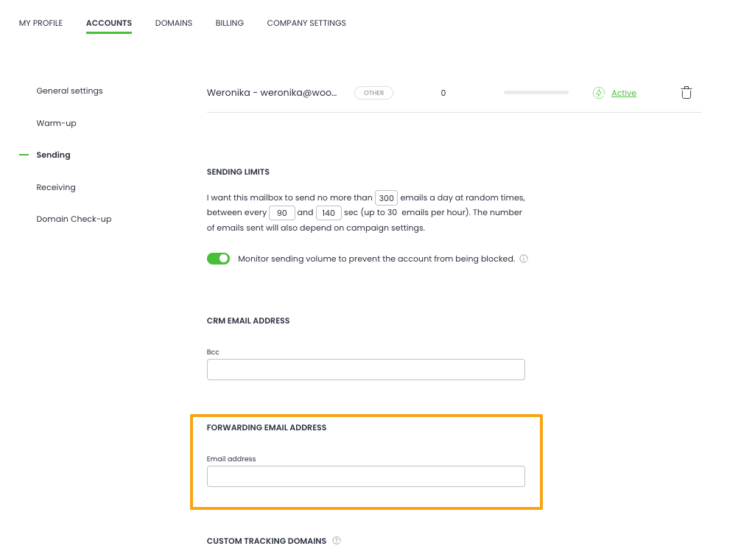
Task: Click the account usage progress bar
Action: point(535,93)
